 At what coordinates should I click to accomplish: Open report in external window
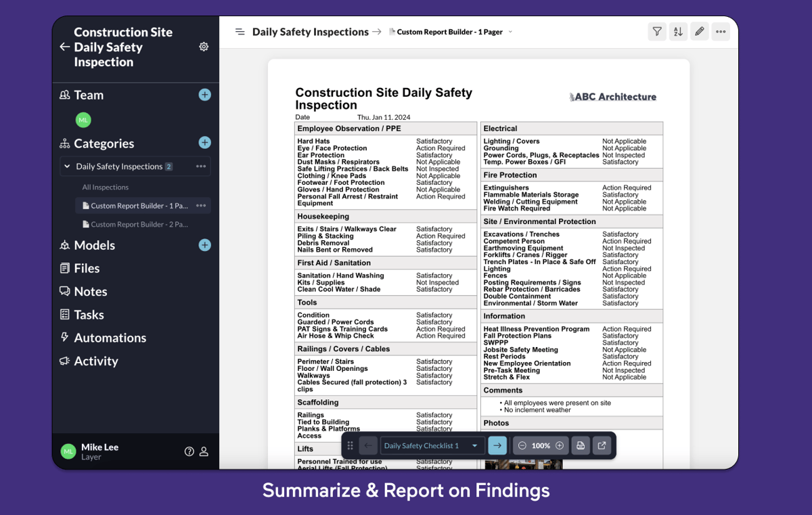click(602, 445)
